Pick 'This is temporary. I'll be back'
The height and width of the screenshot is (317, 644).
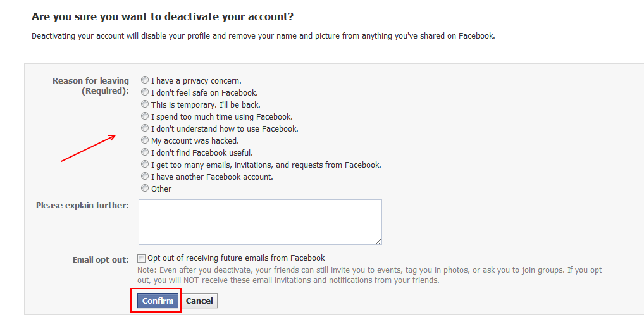coord(146,104)
